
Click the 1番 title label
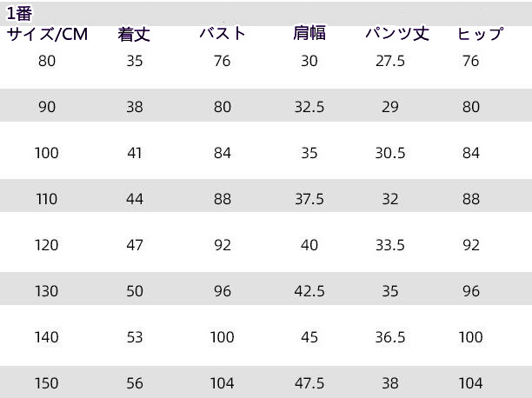click(x=19, y=14)
